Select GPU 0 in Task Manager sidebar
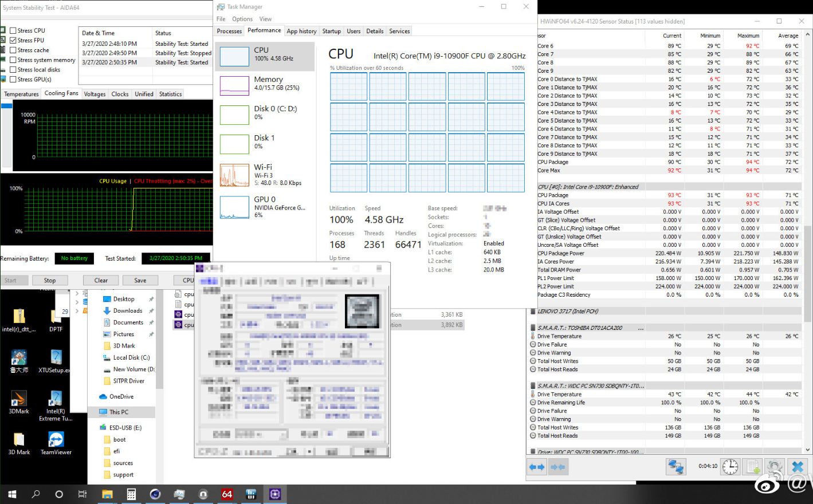813x504 pixels. tap(265, 207)
